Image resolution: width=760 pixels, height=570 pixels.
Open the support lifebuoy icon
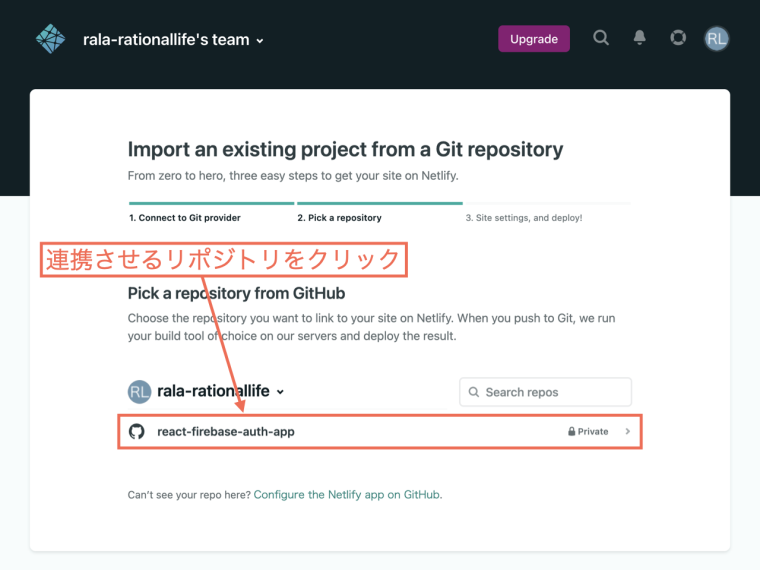678,38
